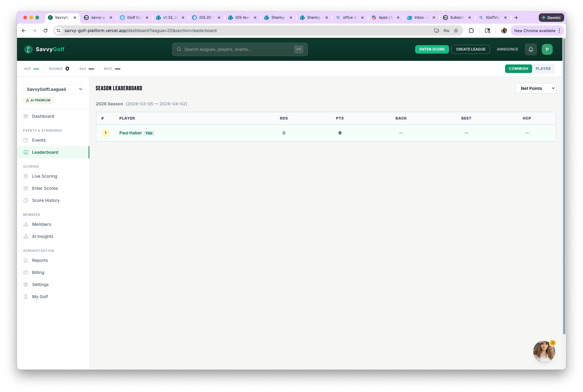Select the Events calendar icon in sidebar

pyautogui.click(x=26, y=140)
